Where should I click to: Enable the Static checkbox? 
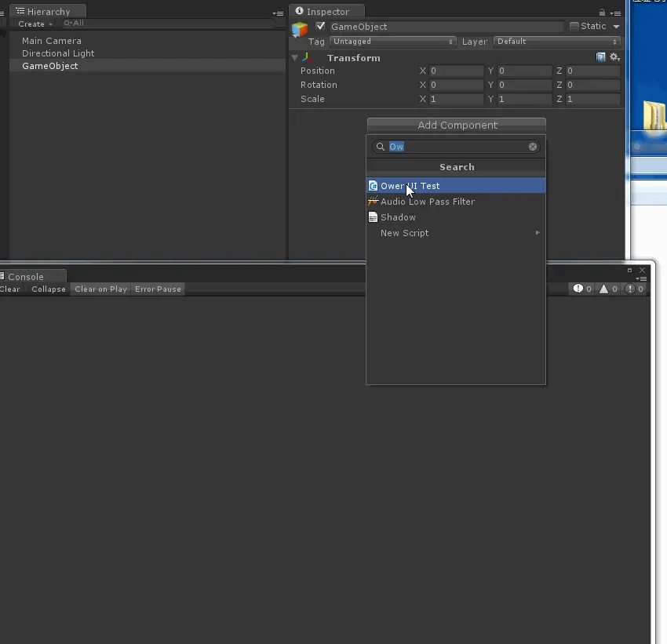coord(574,27)
